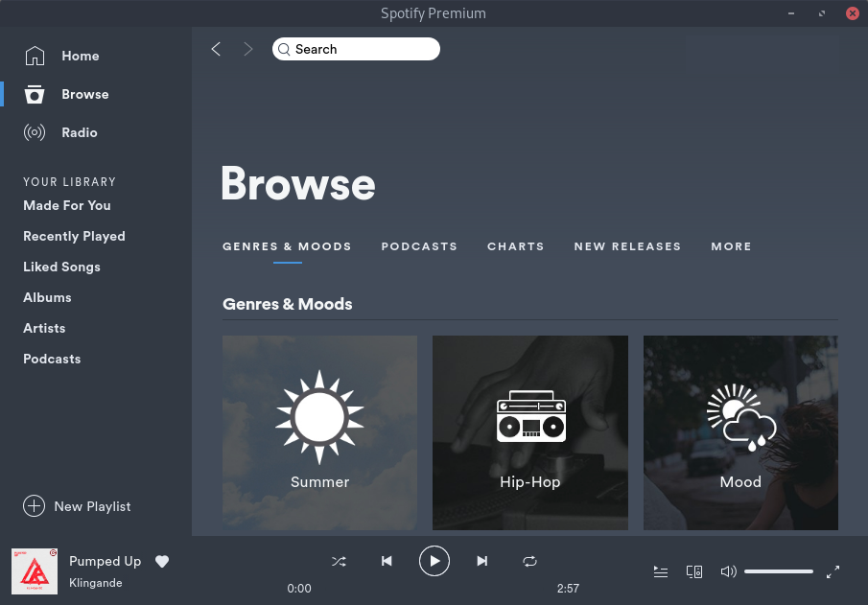
Task: Open Made For You in library
Action: pyautogui.click(x=67, y=205)
